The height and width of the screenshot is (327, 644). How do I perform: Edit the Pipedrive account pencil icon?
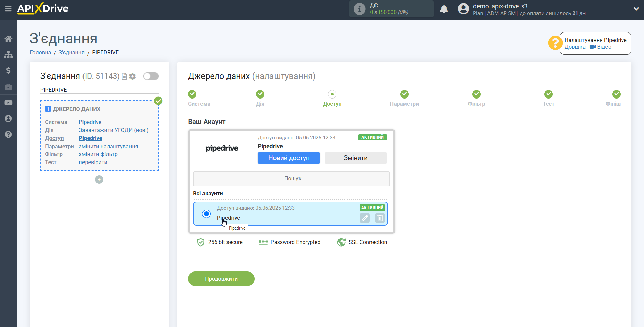coord(365,218)
